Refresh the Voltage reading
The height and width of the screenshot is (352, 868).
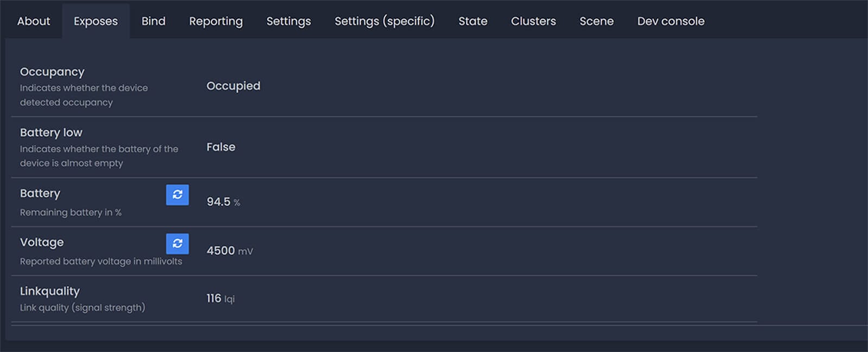(x=177, y=243)
